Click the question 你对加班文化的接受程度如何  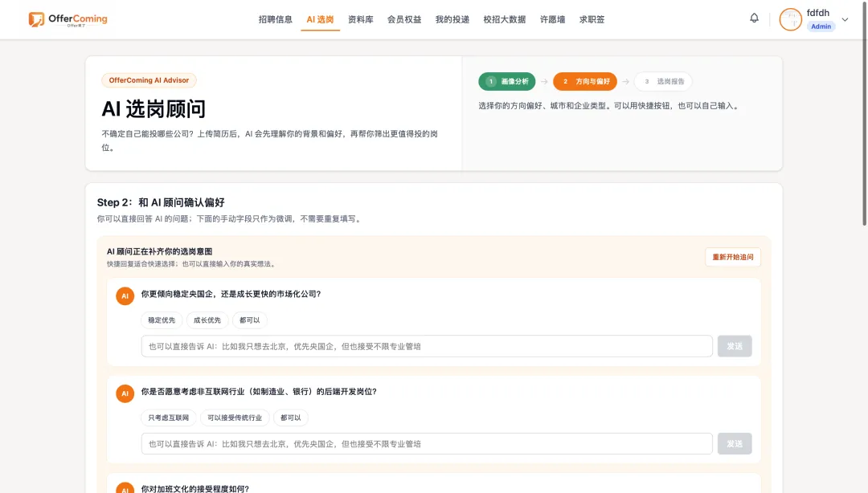pyautogui.click(x=194, y=489)
